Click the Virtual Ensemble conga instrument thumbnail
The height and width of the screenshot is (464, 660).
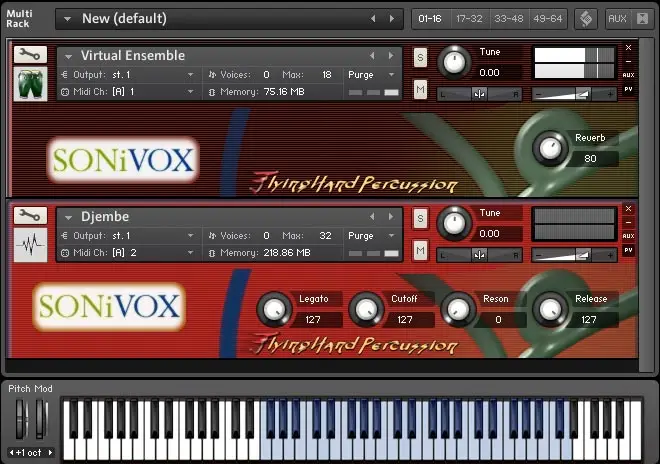(x=30, y=84)
